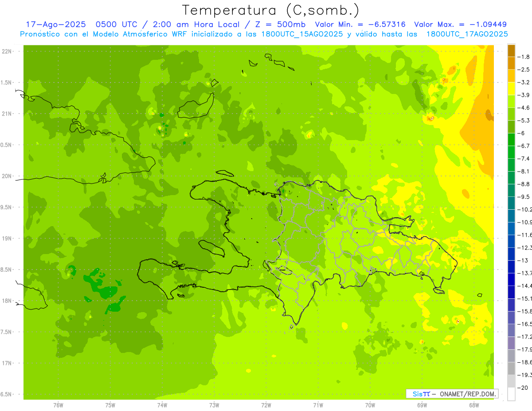Click the 7.5N latitude label
Viewport: 532px width, 411px height.
pos(7,332)
